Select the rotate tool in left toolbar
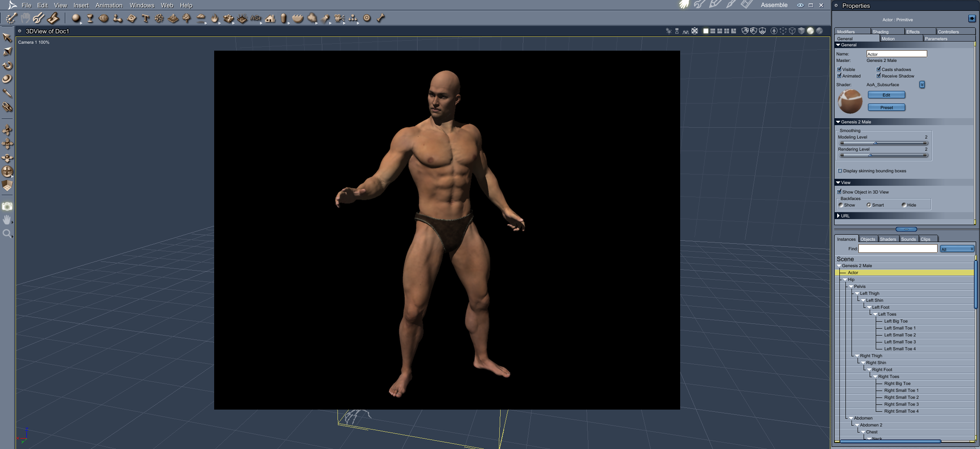This screenshot has width=980, height=449. pos(7,65)
